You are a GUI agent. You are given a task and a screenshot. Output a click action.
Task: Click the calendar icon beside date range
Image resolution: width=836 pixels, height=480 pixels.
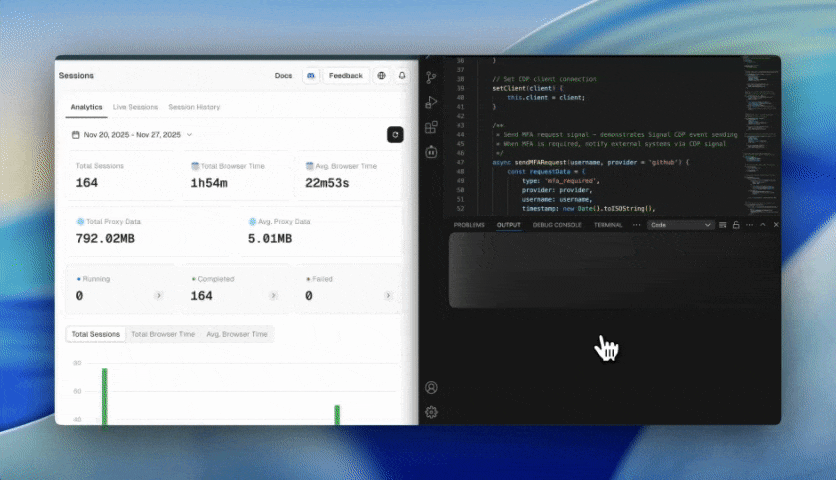click(x=76, y=135)
